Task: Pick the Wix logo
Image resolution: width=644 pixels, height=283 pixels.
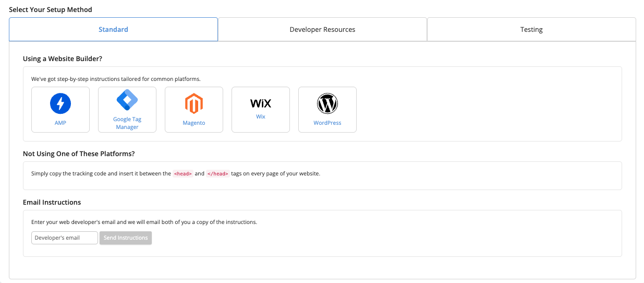Action: click(261, 103)
